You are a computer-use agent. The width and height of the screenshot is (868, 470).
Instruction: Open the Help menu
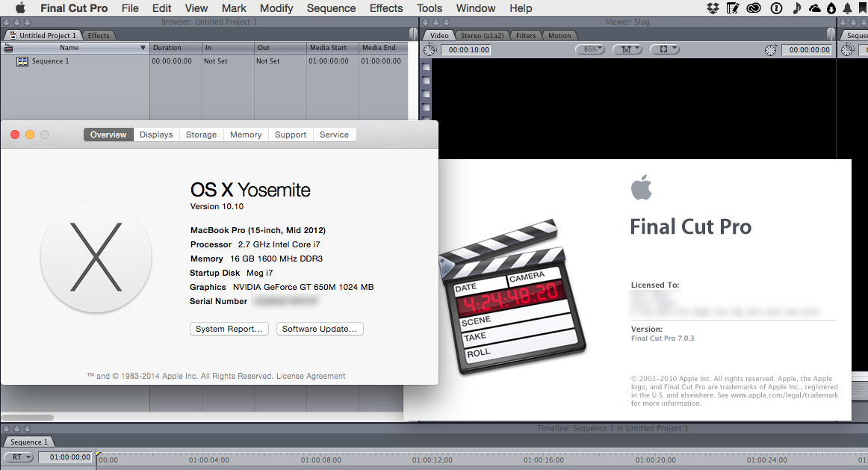521,8
